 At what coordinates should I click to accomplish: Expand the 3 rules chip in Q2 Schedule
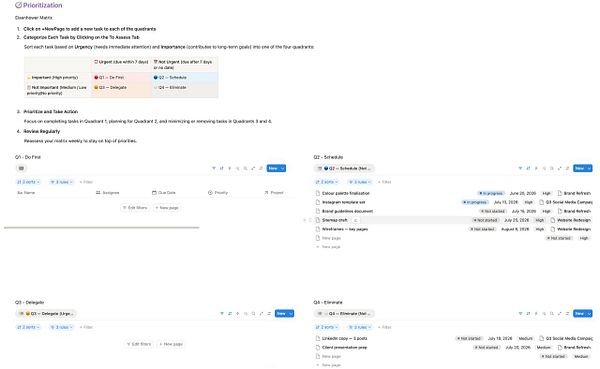click(360, 182)
